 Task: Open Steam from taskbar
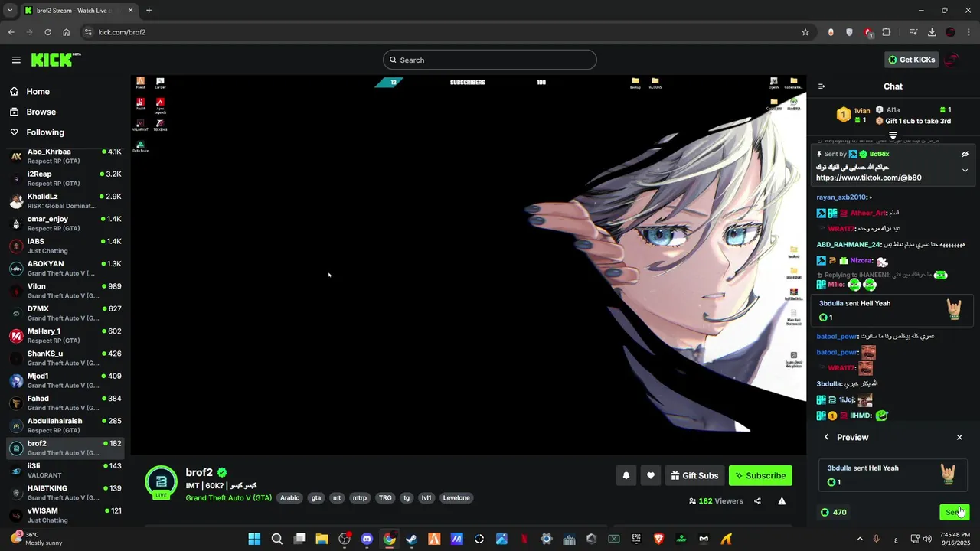pos(412,539)
